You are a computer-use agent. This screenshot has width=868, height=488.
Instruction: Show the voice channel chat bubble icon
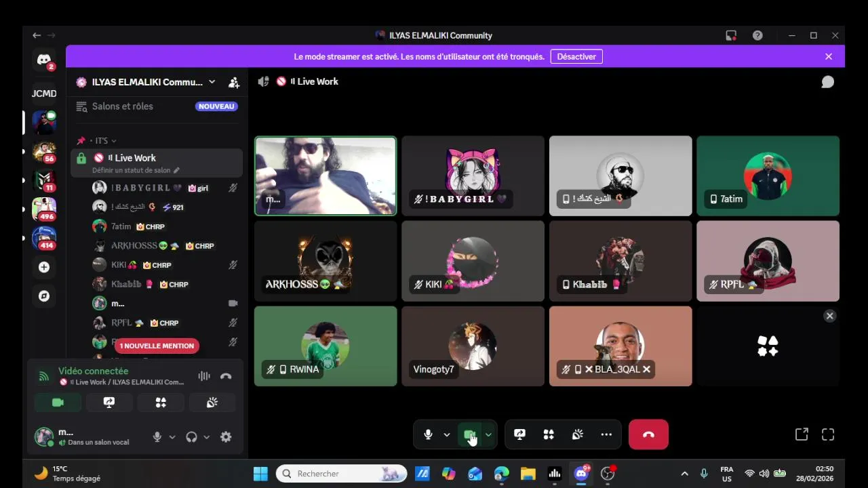coord(828,82)
